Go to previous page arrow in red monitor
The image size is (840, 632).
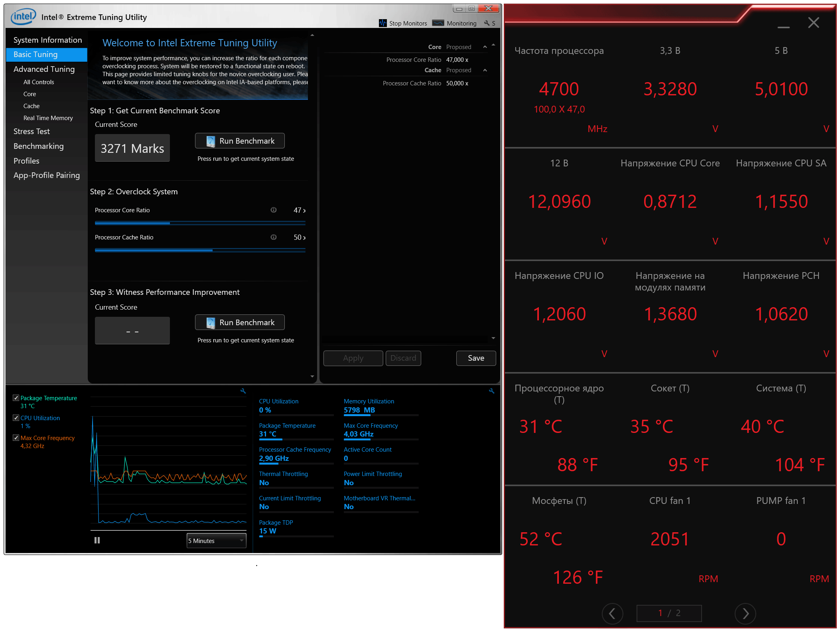click(x=612, y=613)
